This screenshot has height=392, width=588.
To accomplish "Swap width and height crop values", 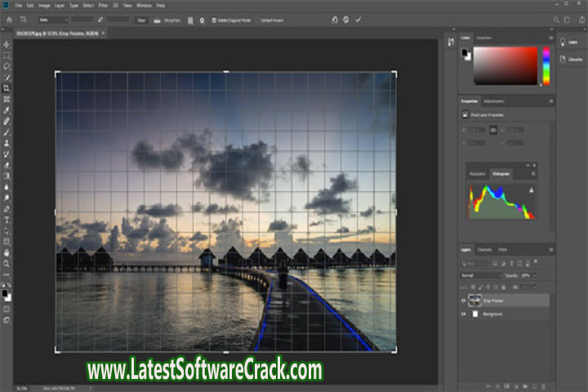I will (x=100, y=20).
